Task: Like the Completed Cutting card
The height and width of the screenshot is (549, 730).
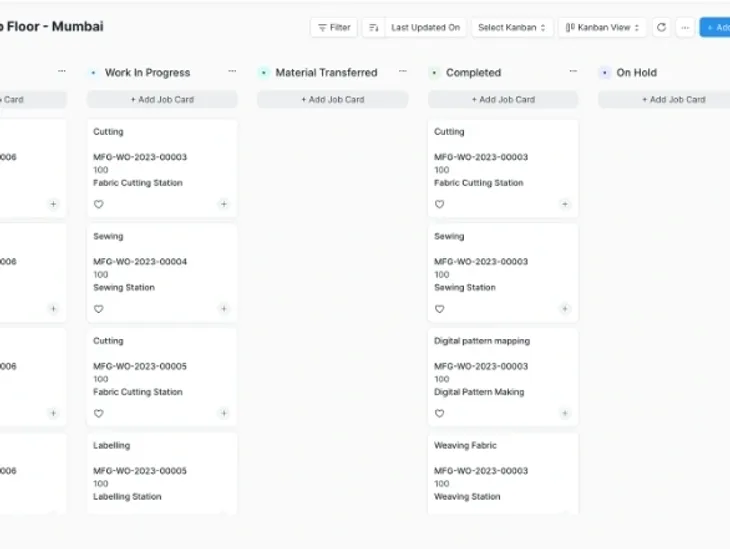Action: (439, 204)
